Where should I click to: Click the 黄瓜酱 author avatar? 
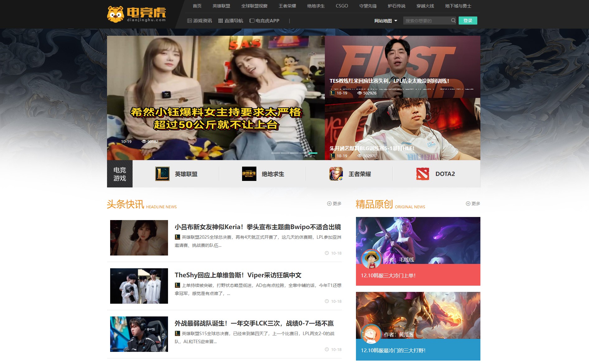tap(371, 334)
